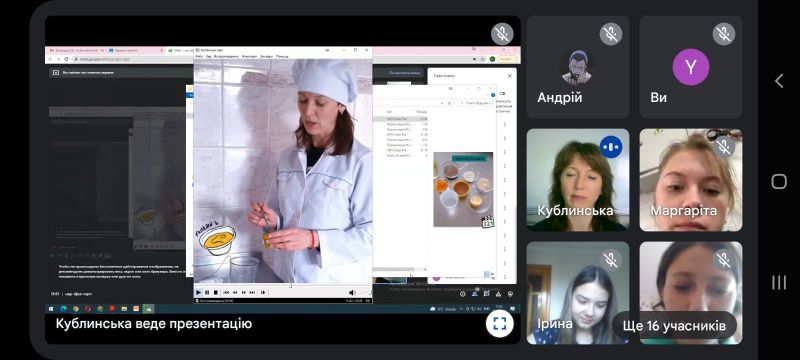Select the Кублинська participant tile

coord(578,179)
